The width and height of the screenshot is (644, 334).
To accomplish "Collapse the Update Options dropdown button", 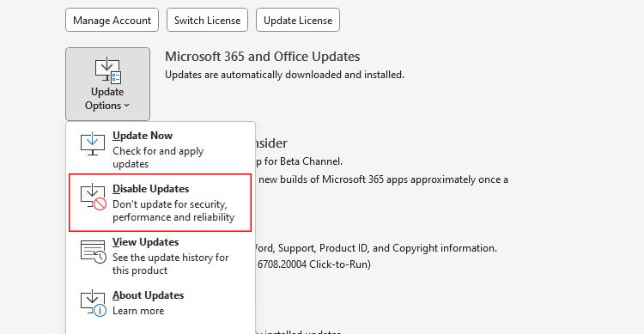I will pyautogui.click(x=107, y=84).
